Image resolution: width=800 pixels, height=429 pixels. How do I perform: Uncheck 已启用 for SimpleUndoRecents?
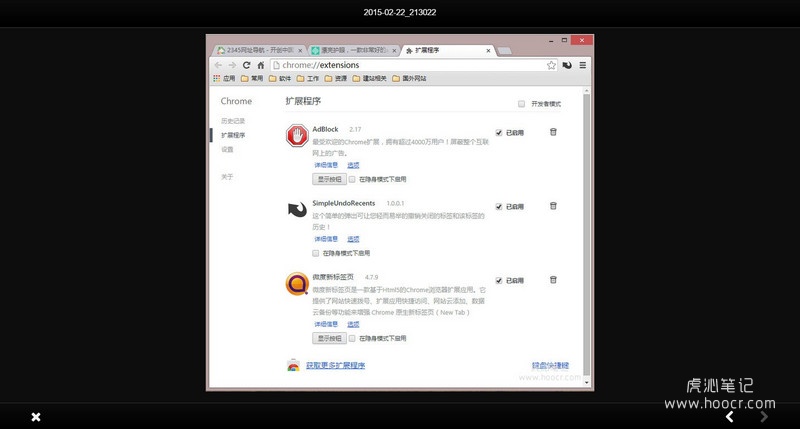click(498, 207)
